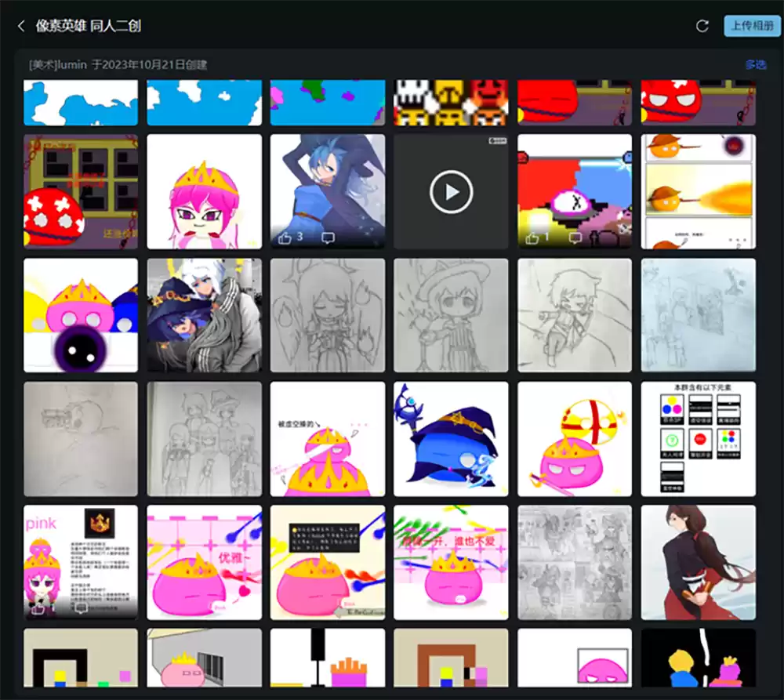The height and width of the screenshot is (700, 784).
Task: Open the pink-haired crowned girl portrait
Action: (204, 191)
